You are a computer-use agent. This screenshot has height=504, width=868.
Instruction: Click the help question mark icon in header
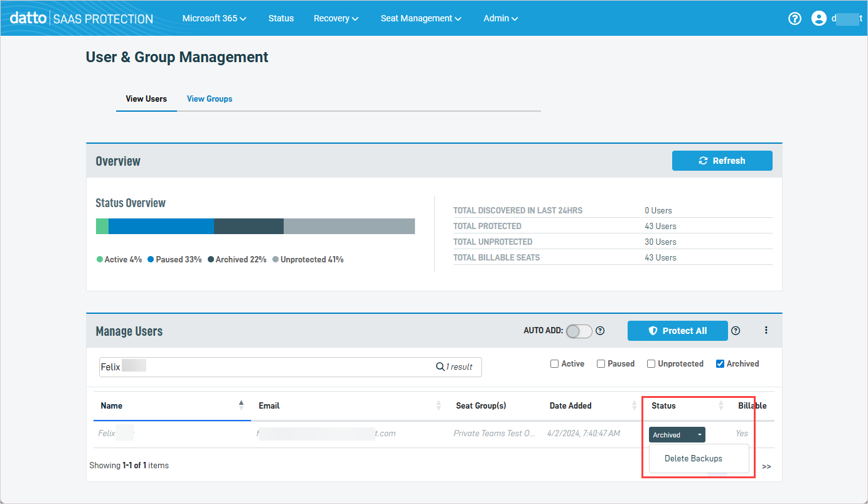[x=795, y=18]
